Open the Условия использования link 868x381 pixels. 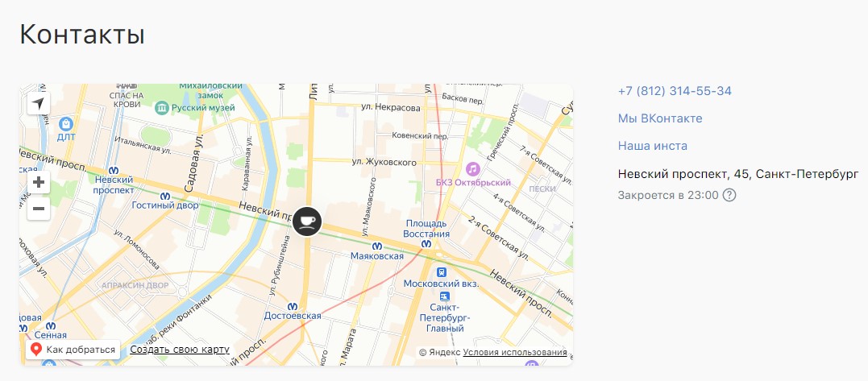click(515, 352)
